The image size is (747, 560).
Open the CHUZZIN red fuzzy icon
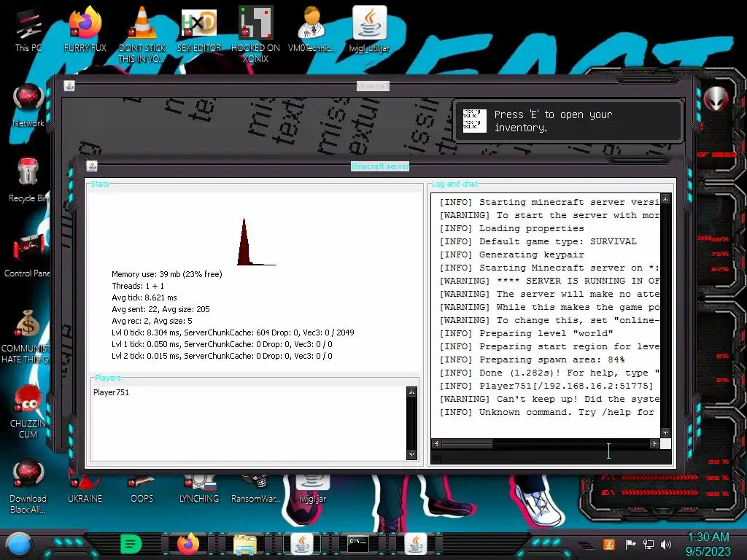click(28, 411)
